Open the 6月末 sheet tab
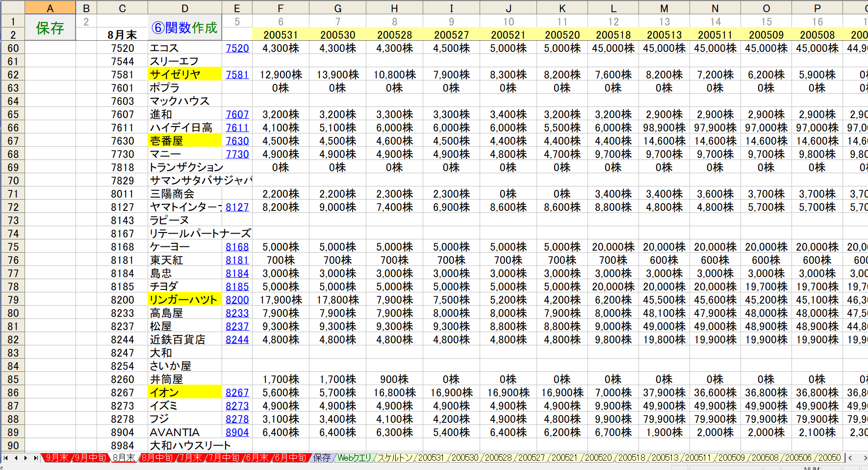 tap(257, 458)
